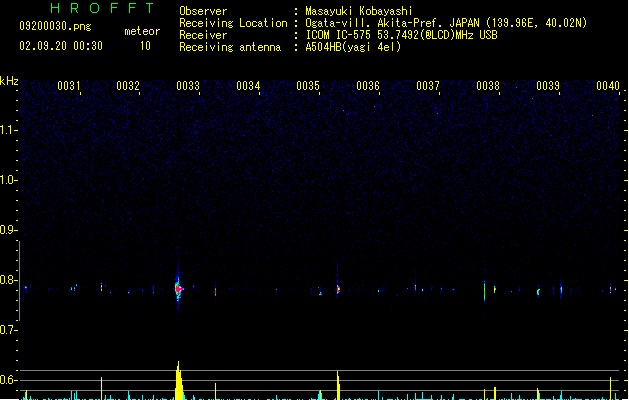Click the vertical echo streak at 0038
Viewport: 629px width, 400px height.
coord(485,291)
